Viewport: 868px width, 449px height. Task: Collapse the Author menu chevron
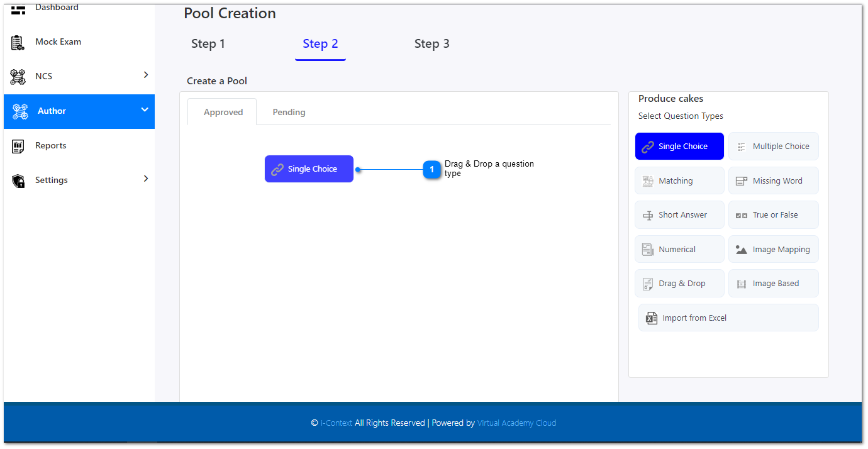[145, 110]
